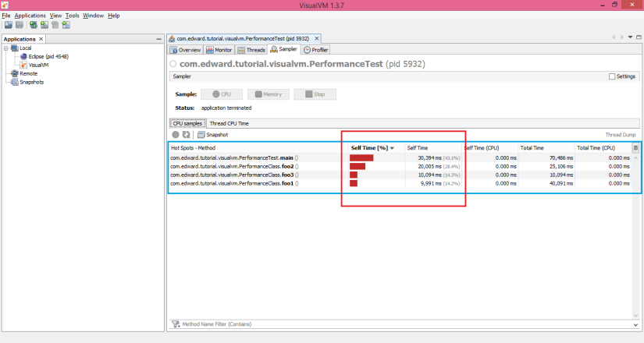Switch to the Monitor tab
The image size is (644, 343).
point(219,50)
